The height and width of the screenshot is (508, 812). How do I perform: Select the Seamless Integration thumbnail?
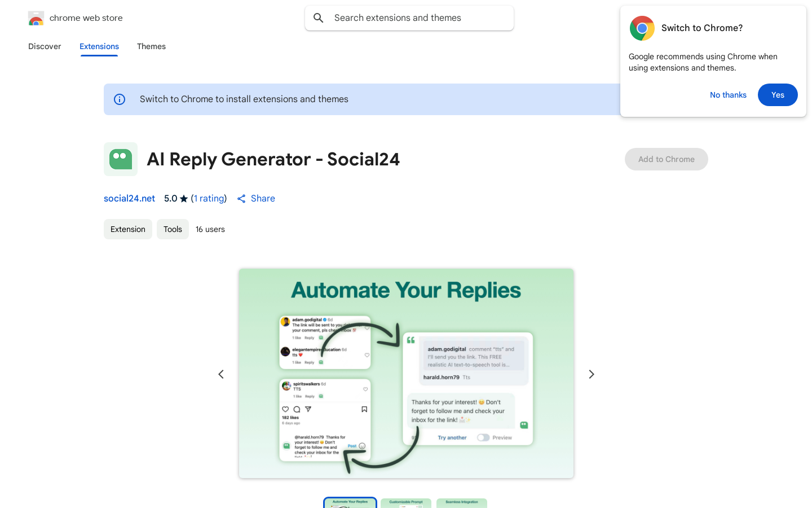462,503
